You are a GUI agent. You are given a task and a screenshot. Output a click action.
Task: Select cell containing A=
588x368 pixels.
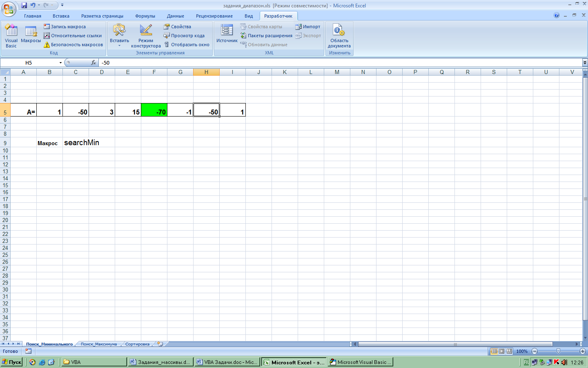[x=23, y=110]
